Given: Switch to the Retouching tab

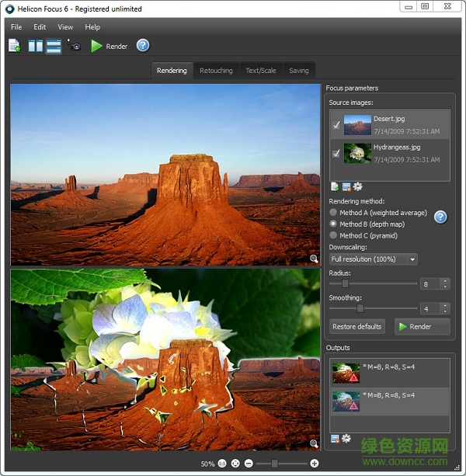Looking at the screenshot, I should point(216,71).
